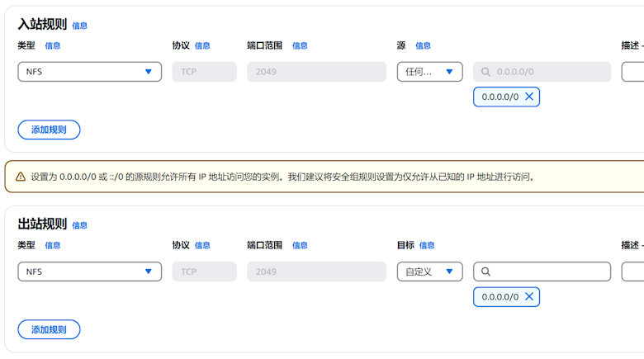Click 信息 link beside inbound 端口范围 label
This screenshot has width=644, height=359.
pyautogui.click(x=300, y=46)
